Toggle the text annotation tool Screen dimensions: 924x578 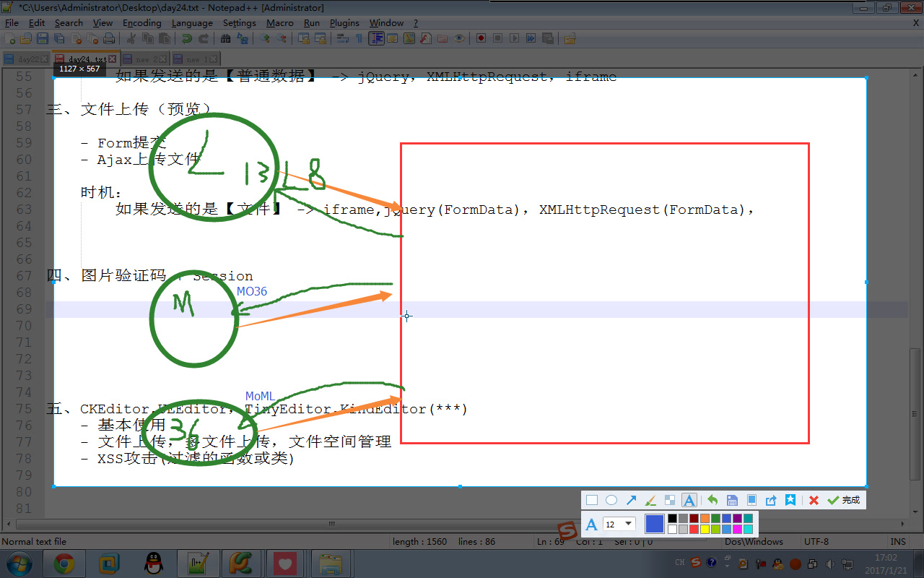(x=689, y=499)
